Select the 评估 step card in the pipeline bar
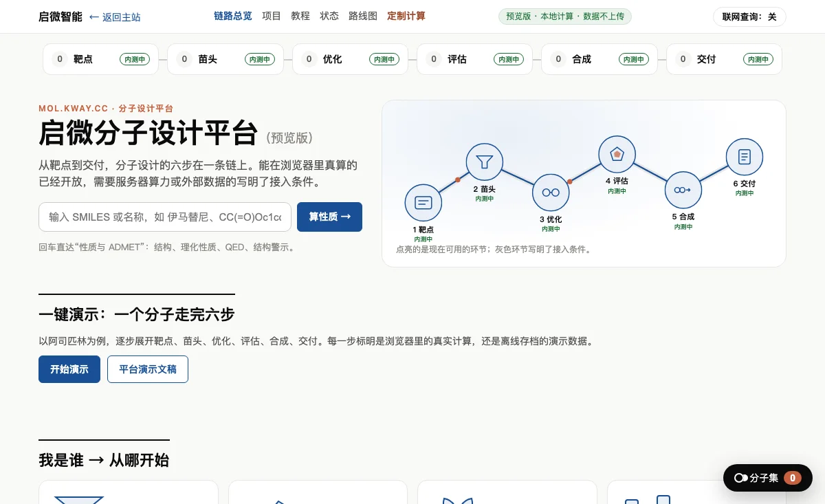825x504 pixels. point(474,59)
